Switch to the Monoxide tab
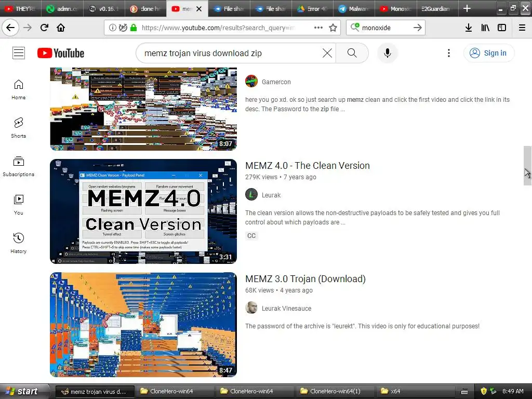Screen dimensions: 532x399 (396, 9)
